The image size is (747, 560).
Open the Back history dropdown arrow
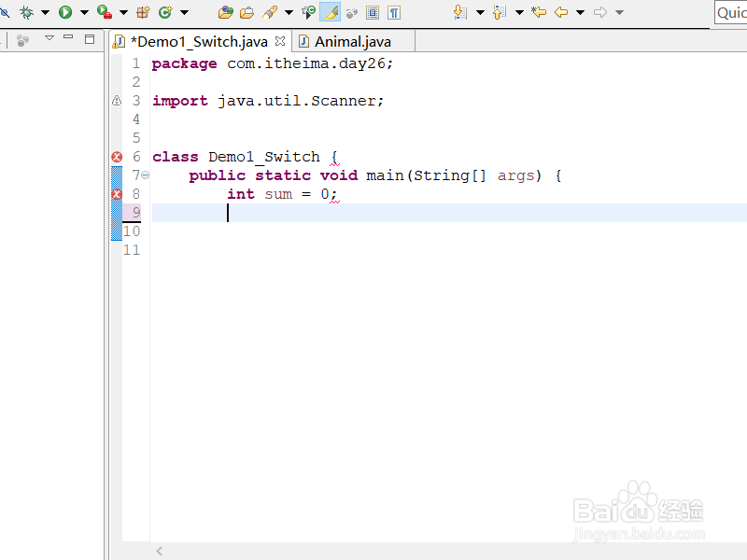point(580,12)
